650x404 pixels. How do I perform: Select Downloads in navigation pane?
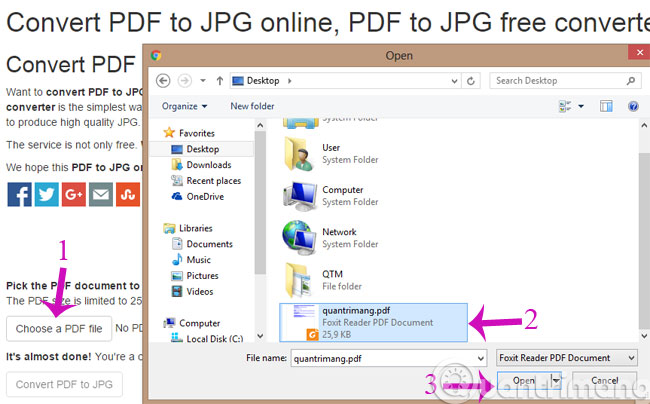(x=209, y=165)
